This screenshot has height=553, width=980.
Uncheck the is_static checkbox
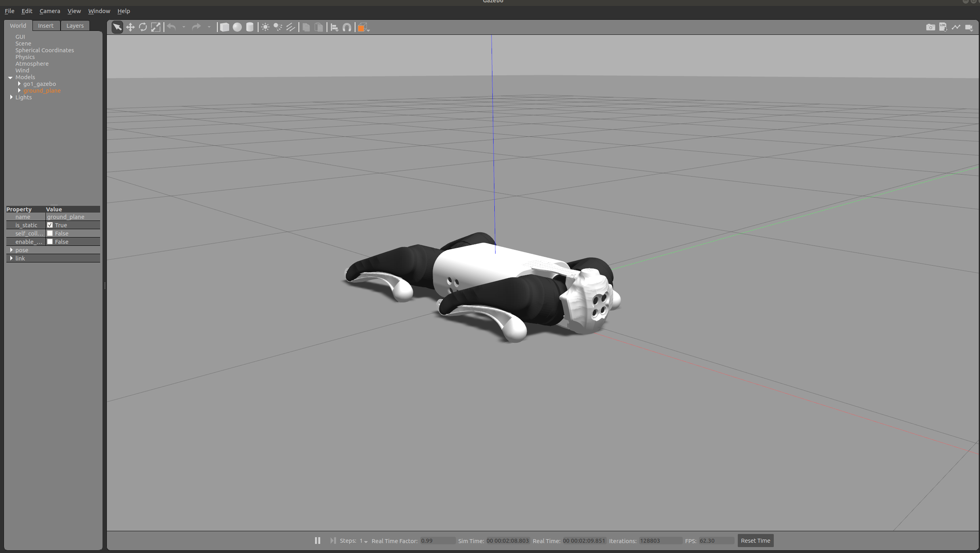click(50, 225)
